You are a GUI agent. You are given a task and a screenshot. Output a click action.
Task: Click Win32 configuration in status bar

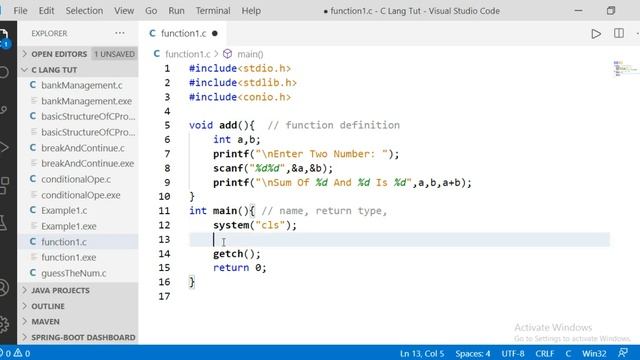point(594,353)
